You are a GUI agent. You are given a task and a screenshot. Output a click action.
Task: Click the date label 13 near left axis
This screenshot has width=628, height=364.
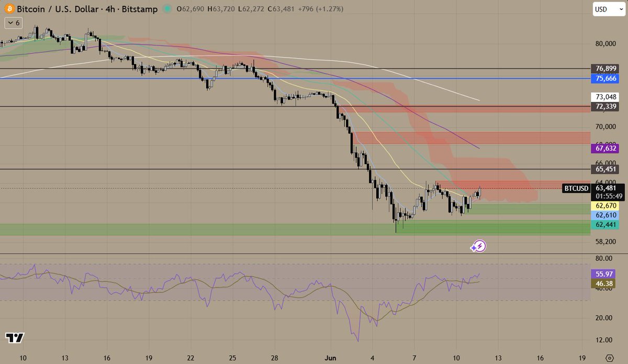coord(64,357)
